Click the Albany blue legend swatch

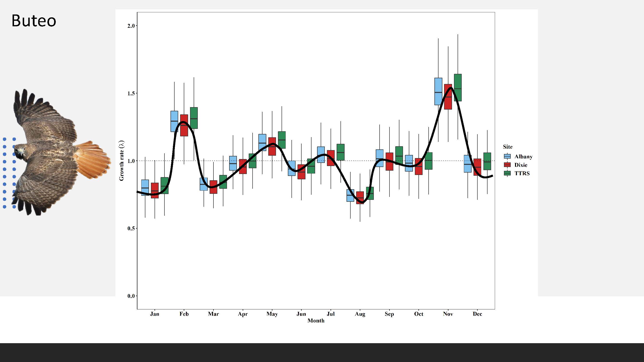[507, 156]
